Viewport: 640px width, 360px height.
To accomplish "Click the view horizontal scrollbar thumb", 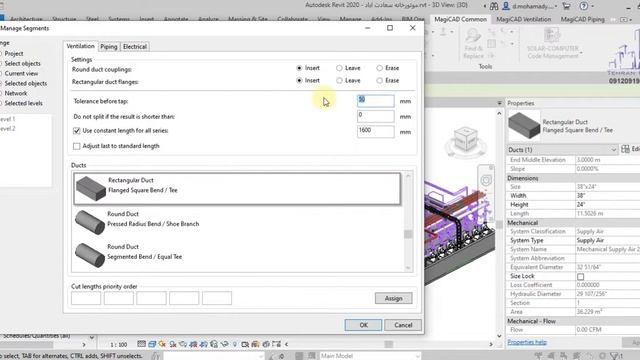I will click(x=388, y=344).
